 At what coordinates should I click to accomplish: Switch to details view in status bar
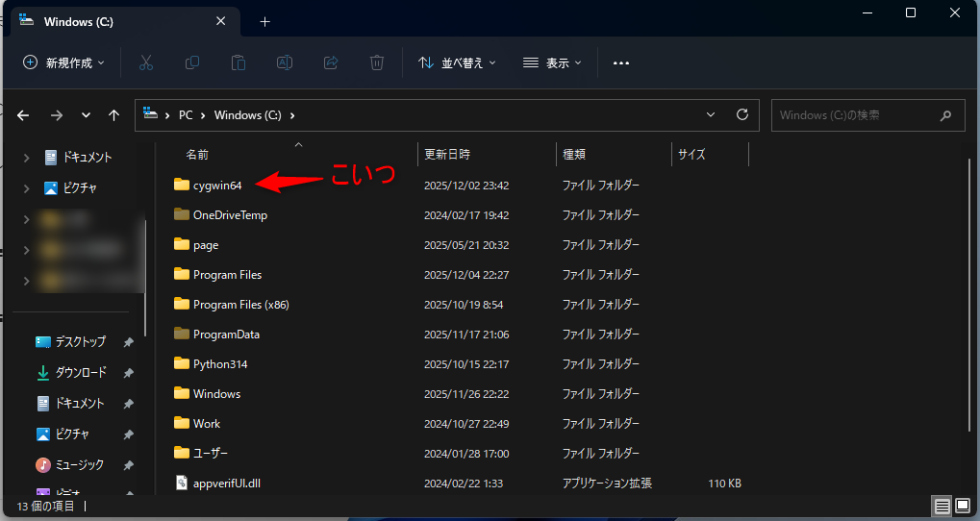[x=942, y=506]
